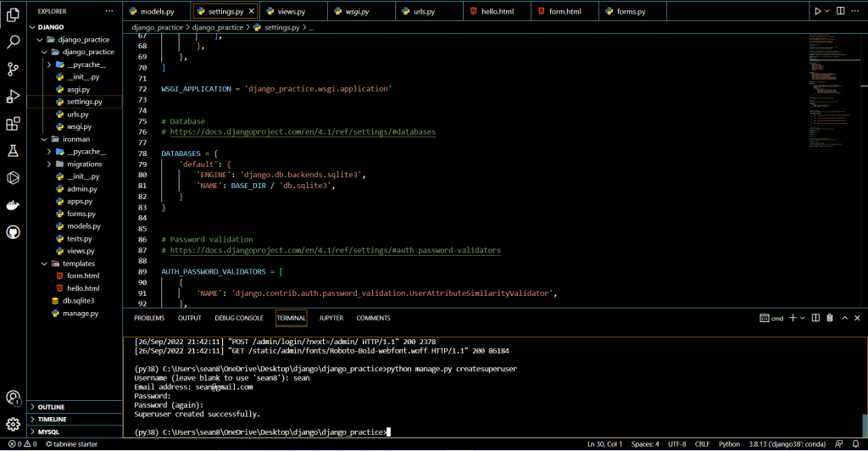Open the Docker view in activity bar
The height and width of the screenshot is (451, 868).
13,205
